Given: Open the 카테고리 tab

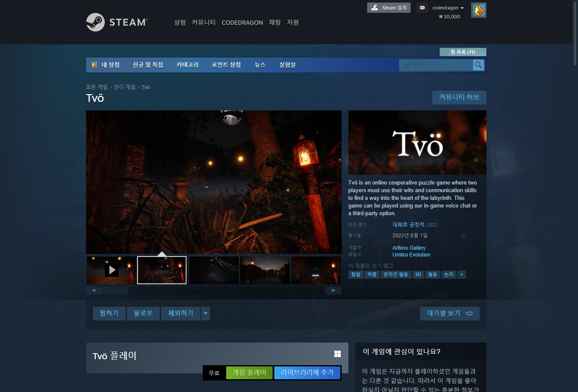Looking at the screenshot, I should (x=187, y=65).
